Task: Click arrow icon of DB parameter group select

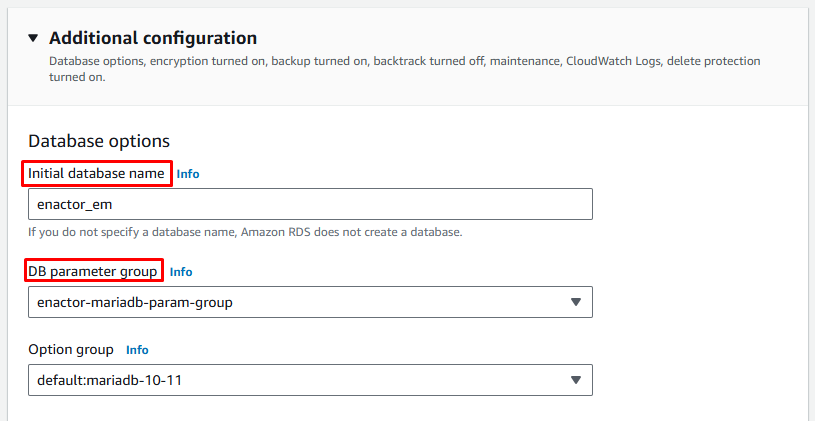Action: 575,302
